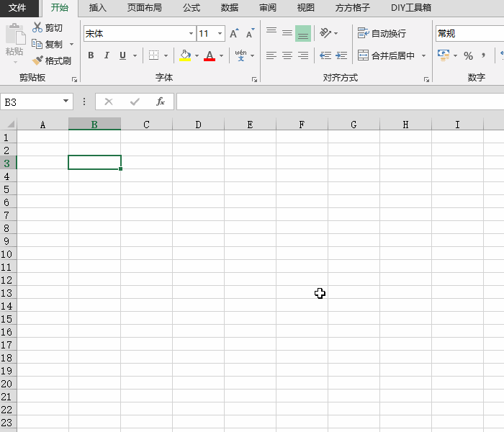Toggle Wrap Text (自动换行)
Image resolution: width=504 pixels, height=432 pixels.
pyautogui.click(x=382, y=33)
